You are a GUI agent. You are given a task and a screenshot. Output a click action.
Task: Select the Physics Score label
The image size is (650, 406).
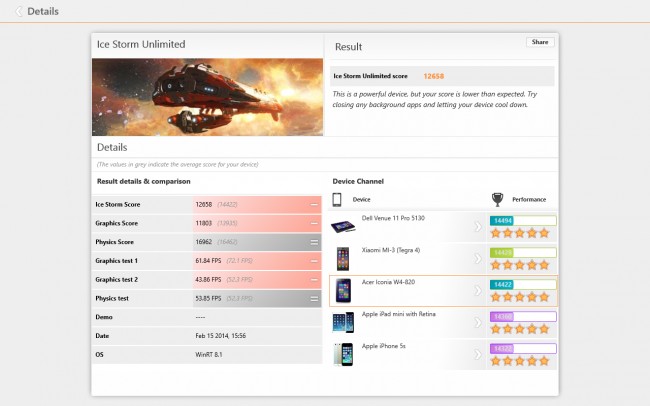pyautogui.click(x=114, y=242)
